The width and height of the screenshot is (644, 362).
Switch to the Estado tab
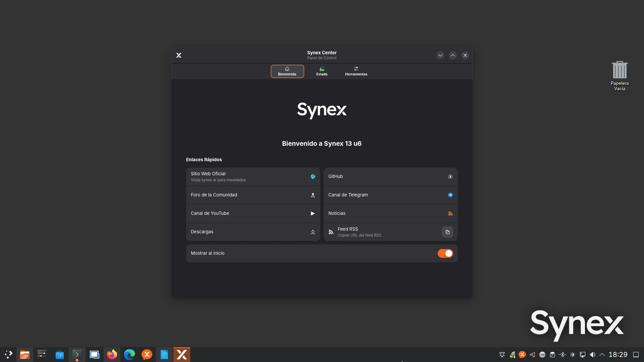pos(322,71)
